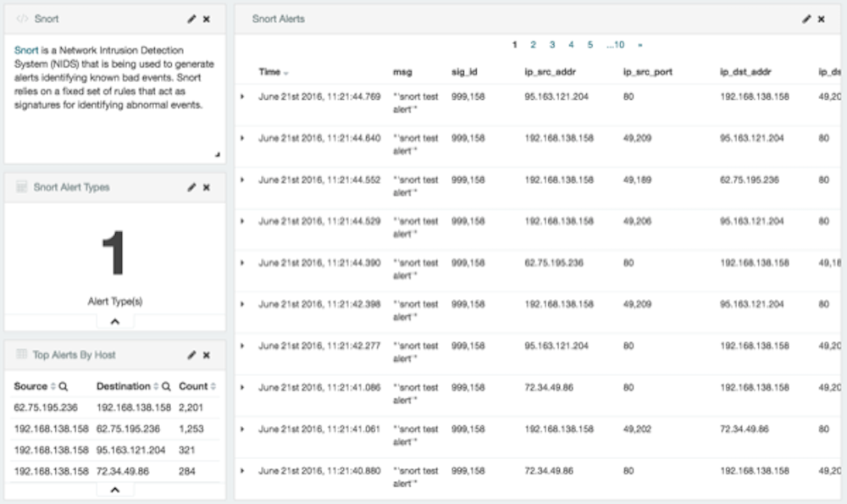Select destination 72.34.49.86 in Top Alerts
847x504 pixels.
coord(123,472)
